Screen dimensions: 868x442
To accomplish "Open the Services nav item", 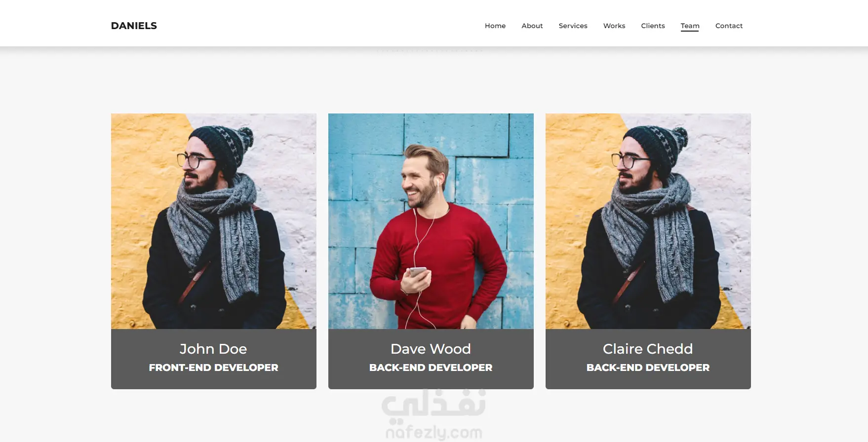I will coord(573,26).
